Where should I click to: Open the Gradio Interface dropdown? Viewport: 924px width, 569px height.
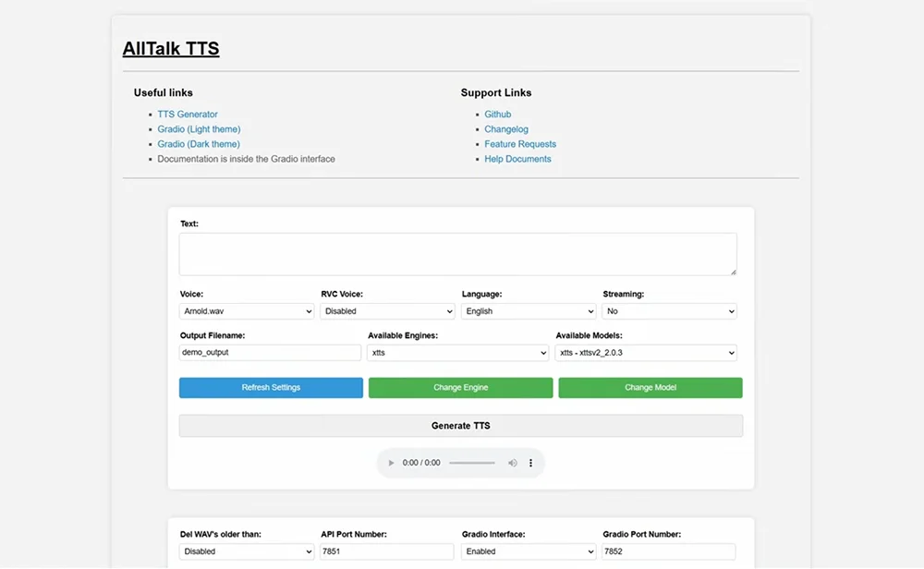528,551
